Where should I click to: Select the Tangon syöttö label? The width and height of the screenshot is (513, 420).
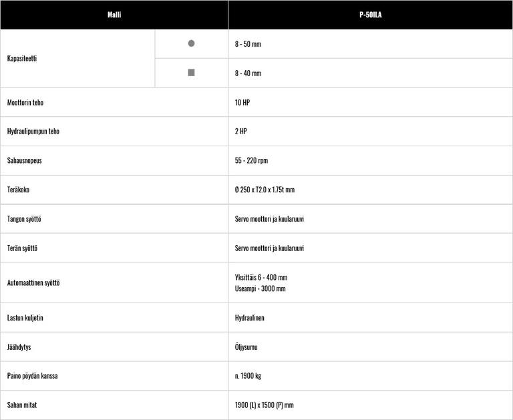pyautogui.click(x=24, y=219)
